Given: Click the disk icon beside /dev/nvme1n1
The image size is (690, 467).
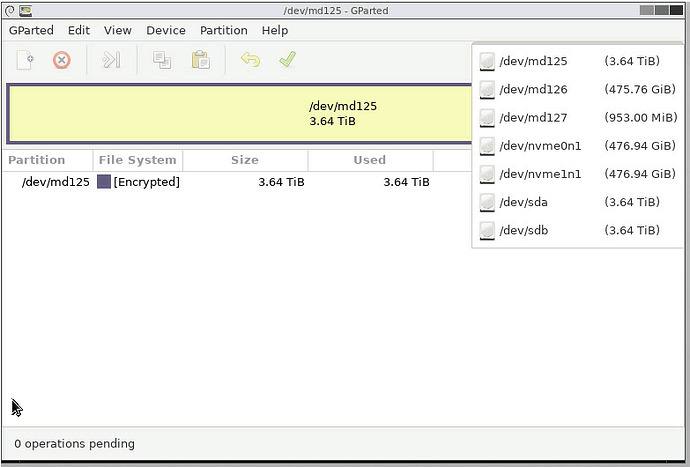Looking at the screenshot, I should coord(487,174).
